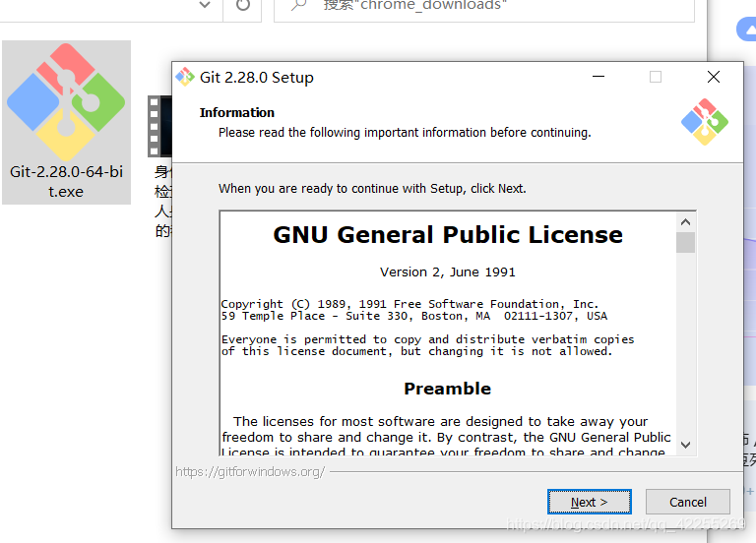Click scroll down arrow in license box
Image resolution: width=756 pixels, height=543 pixels.
[x=685, y=445]
